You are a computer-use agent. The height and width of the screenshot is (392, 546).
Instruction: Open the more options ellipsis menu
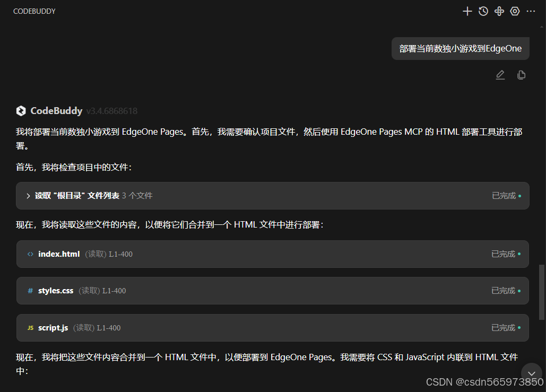531,12
